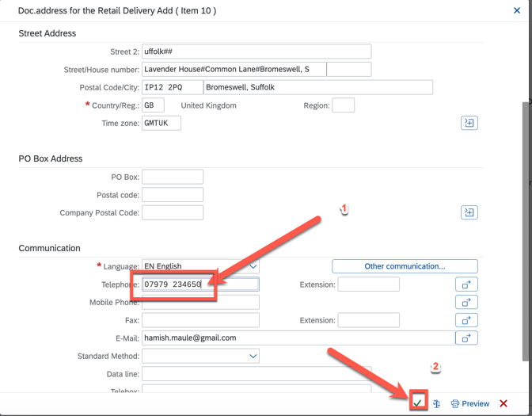Click the green checkmark confirm icon
This screenshot has height=416, width=532.
[417, 403]
